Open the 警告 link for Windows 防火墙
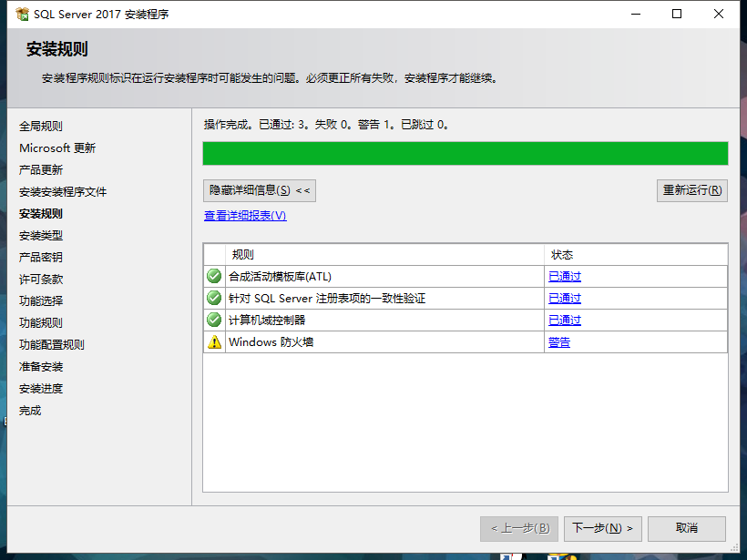The width and height of the screenshot is (747, 560). pyautogui.click(x=558, y=342)
